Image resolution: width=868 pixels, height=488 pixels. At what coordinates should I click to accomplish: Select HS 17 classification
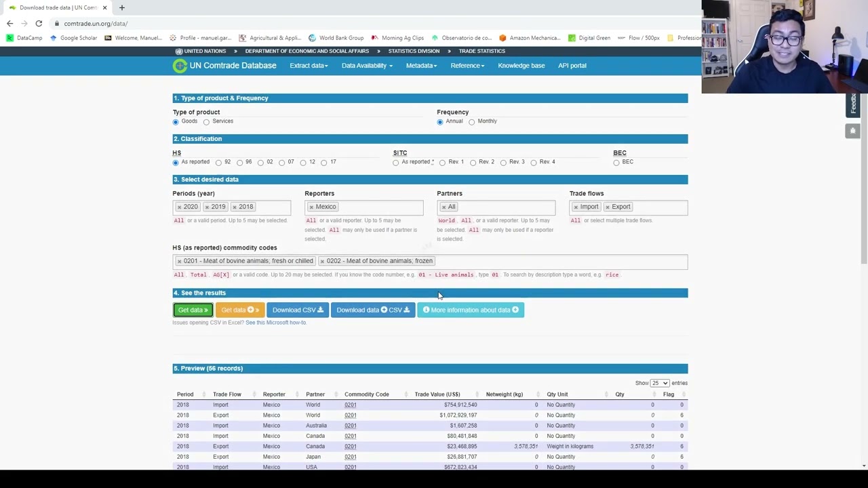pos(323,163)
